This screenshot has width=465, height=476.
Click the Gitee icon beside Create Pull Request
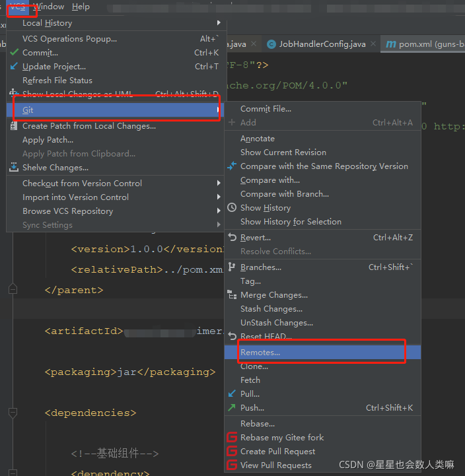pos(232,451)
